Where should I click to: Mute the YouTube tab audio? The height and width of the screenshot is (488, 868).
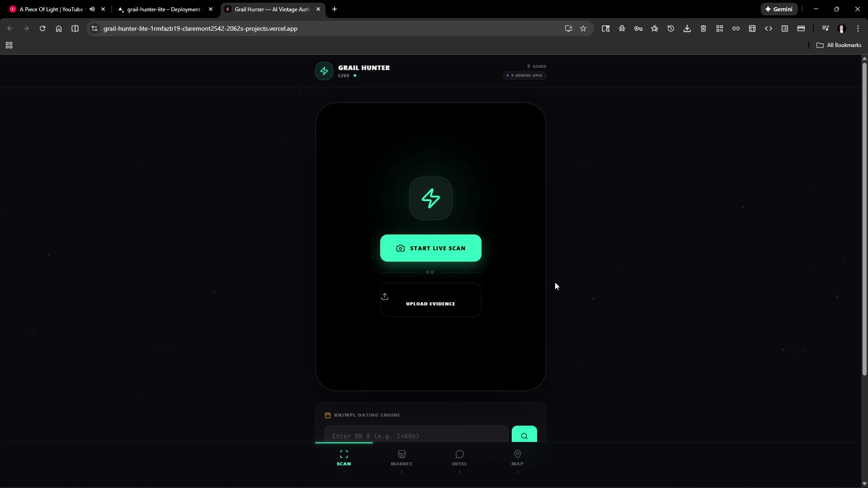[92, 9]
